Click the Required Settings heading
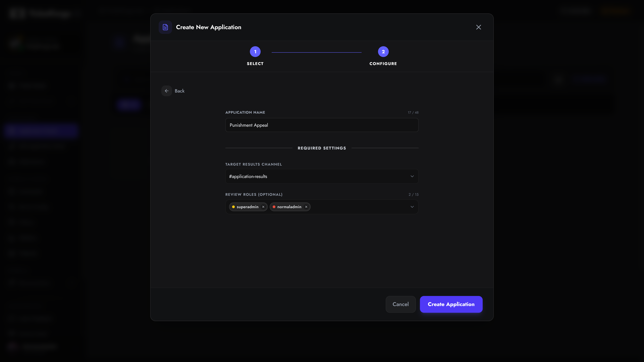Image resolution: width=644 pixels, height=362 pixels. pyautogui.click(x=322, y=148)
